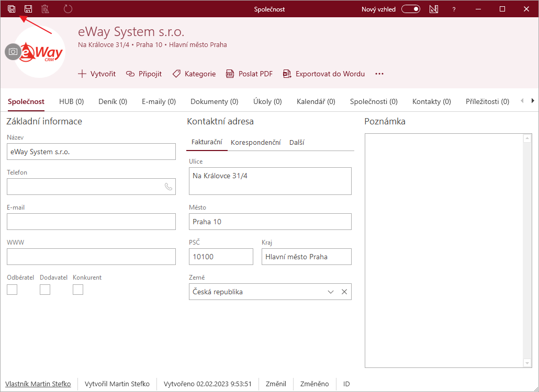Check the Konkurent checkbox

coord(78,290)
